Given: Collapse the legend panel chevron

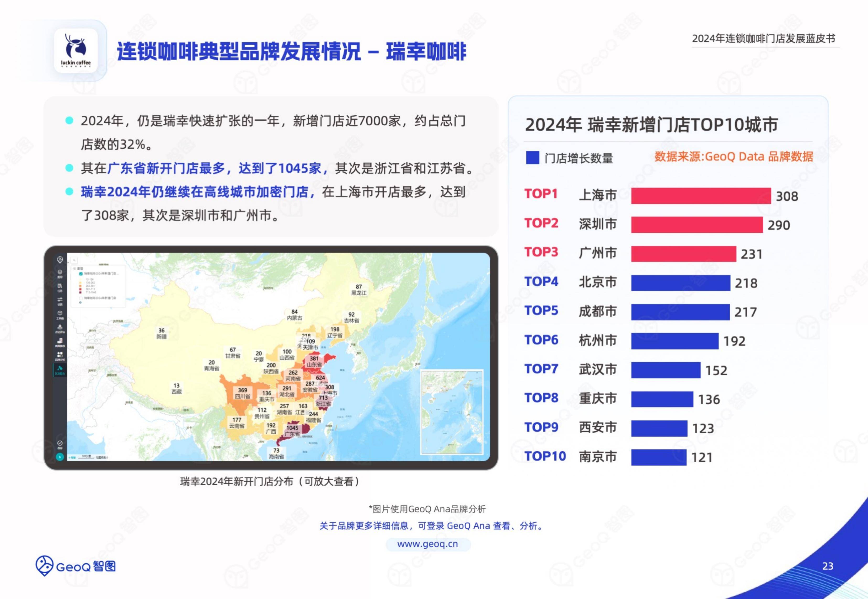Looking at the screenshot, I should 74,269.
